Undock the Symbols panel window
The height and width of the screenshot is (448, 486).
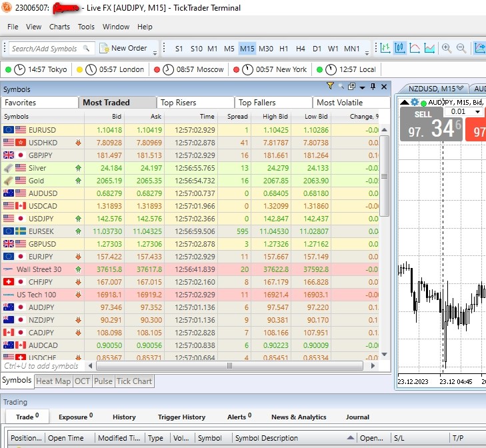click(351, 86)
